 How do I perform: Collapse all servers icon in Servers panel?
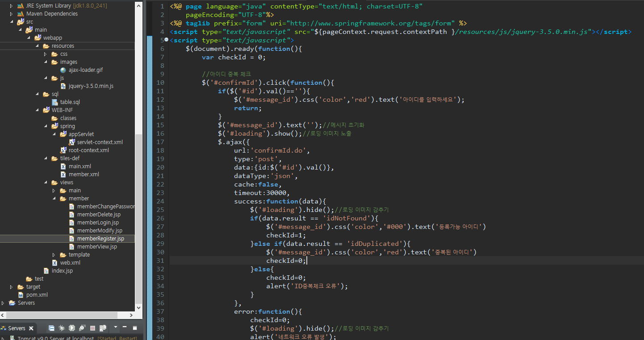pos(51,328)
